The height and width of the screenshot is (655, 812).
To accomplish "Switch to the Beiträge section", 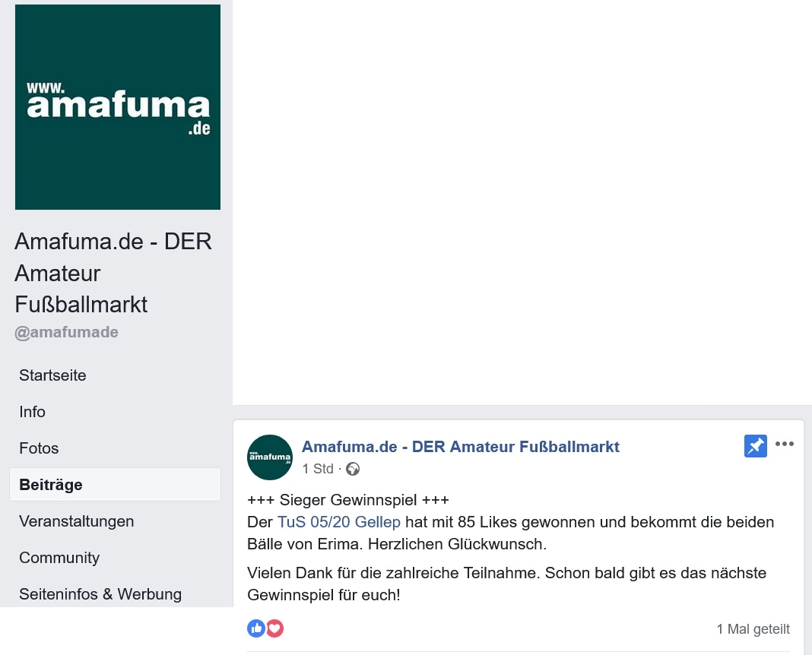I will click(51, 485).
